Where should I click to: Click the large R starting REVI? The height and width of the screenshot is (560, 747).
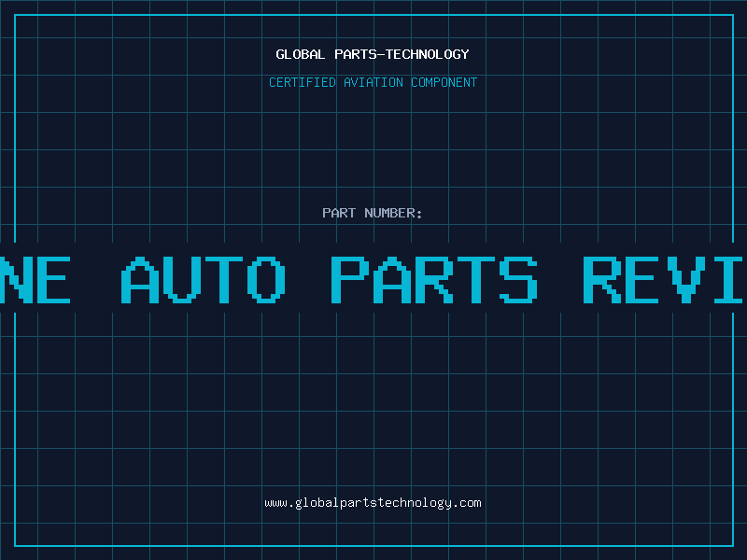pyautogui.click(x=602, y=279)
